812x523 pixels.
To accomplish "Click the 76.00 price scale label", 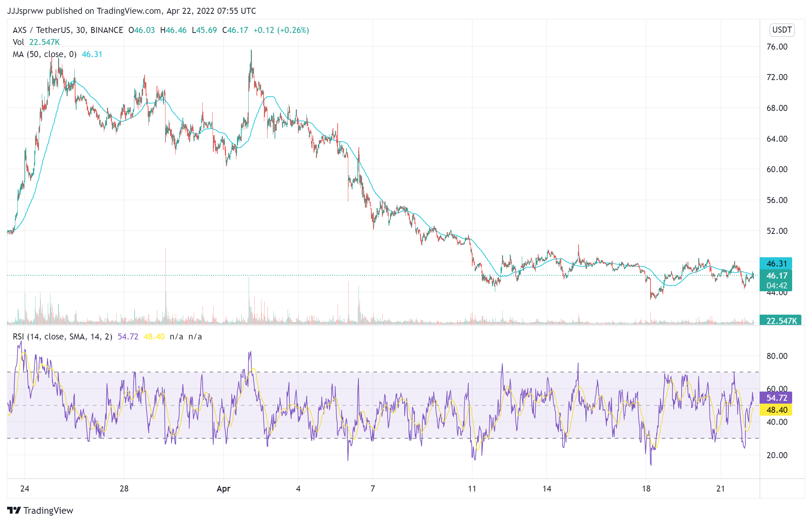I will (x=777, y=47).
